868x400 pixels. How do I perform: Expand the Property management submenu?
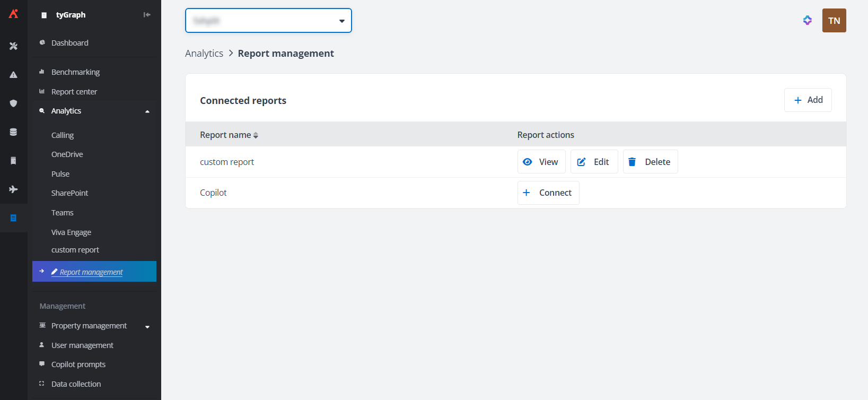tap(147, 326)
